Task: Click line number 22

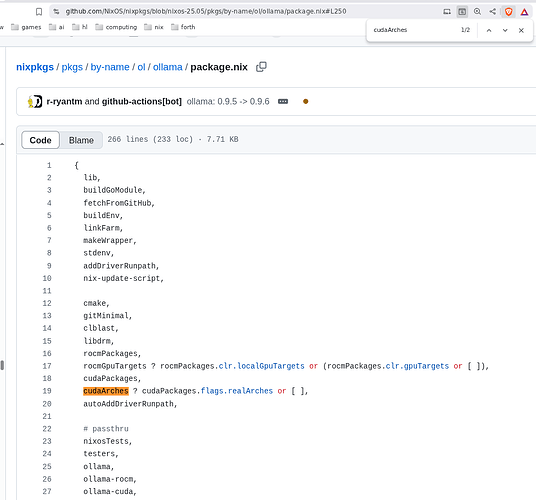Action: click(x=47, y=429)
